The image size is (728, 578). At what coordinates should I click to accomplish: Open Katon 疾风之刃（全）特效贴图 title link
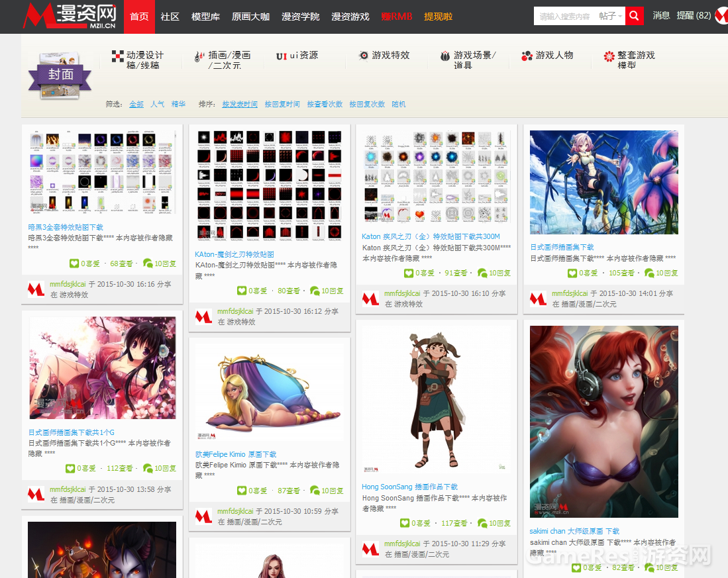pos(431,236)
